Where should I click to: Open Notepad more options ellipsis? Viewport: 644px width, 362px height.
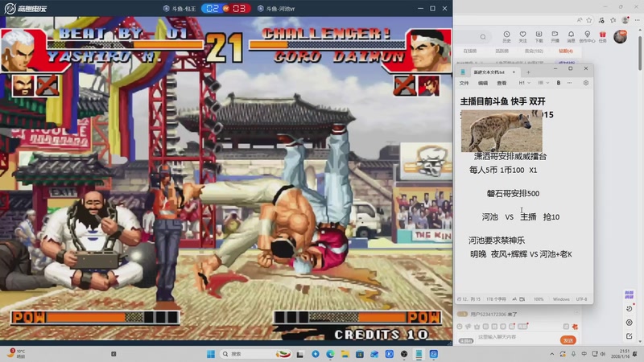569,83
